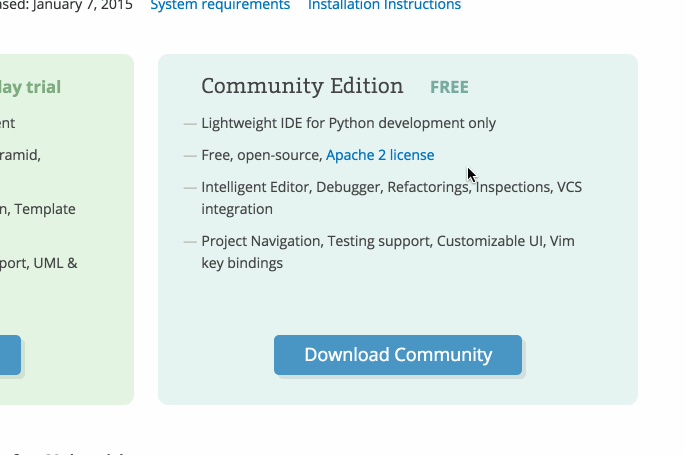Click the Community Edition heading

[302, 86]
